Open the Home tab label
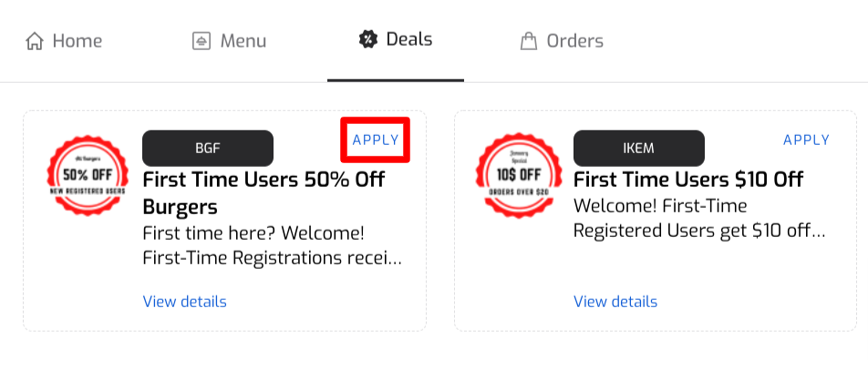 tap(77, 42)
